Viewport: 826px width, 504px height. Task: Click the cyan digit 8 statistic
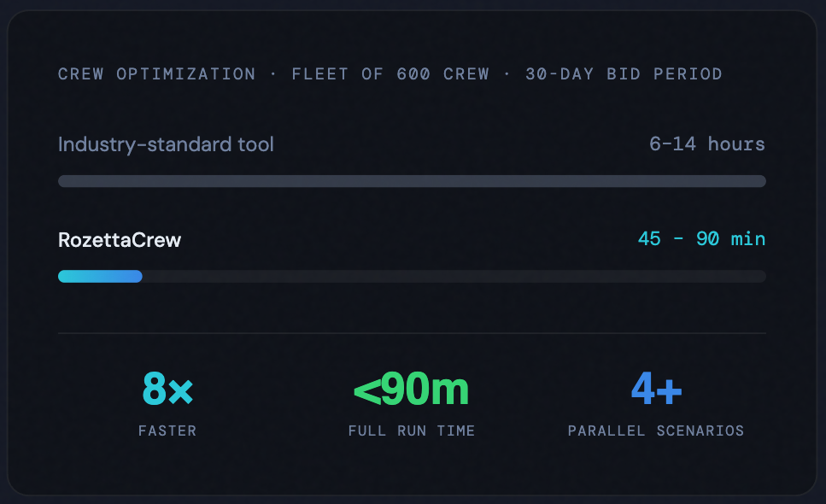[155, 390]
